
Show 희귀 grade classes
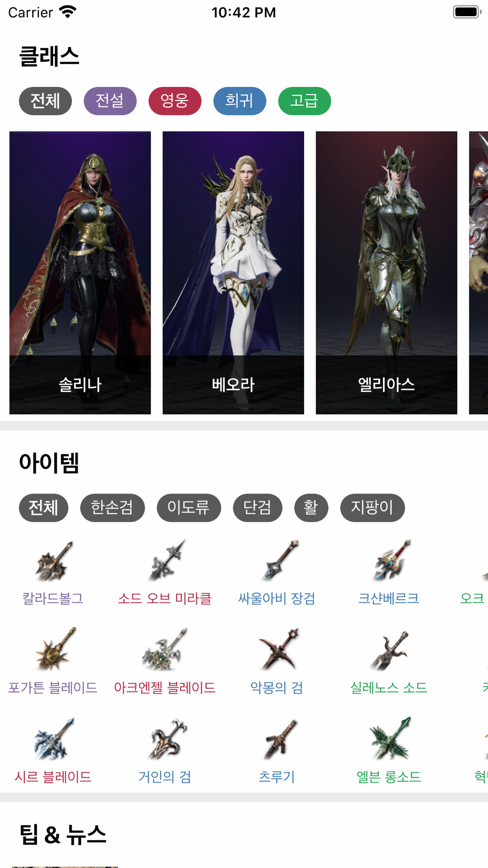pos(240,101)
